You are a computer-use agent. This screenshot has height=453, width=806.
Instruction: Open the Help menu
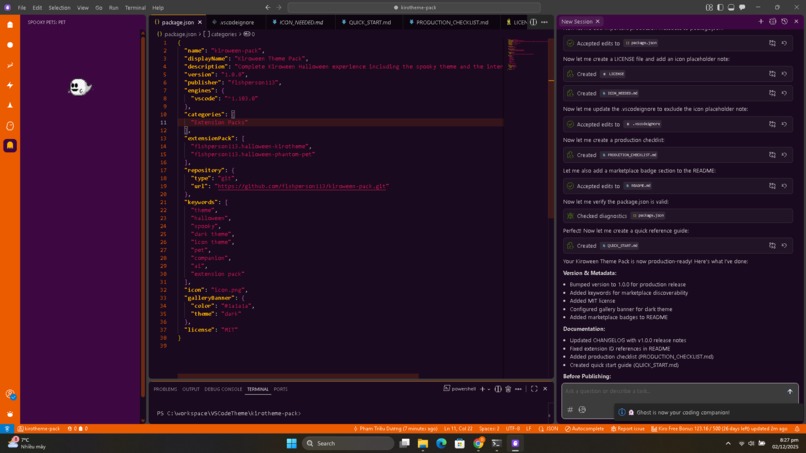click(158, 8)
